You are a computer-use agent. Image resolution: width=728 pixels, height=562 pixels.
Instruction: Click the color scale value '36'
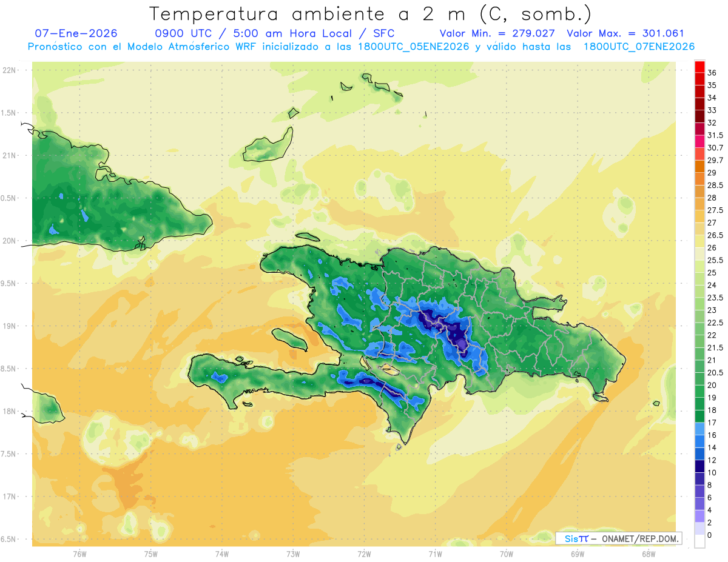click(712, 73)
